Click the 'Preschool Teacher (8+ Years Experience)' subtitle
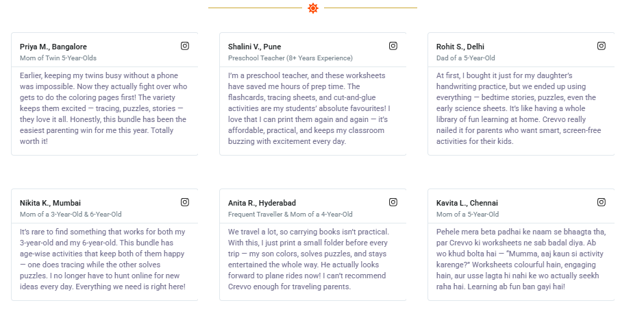 point(290,58)
